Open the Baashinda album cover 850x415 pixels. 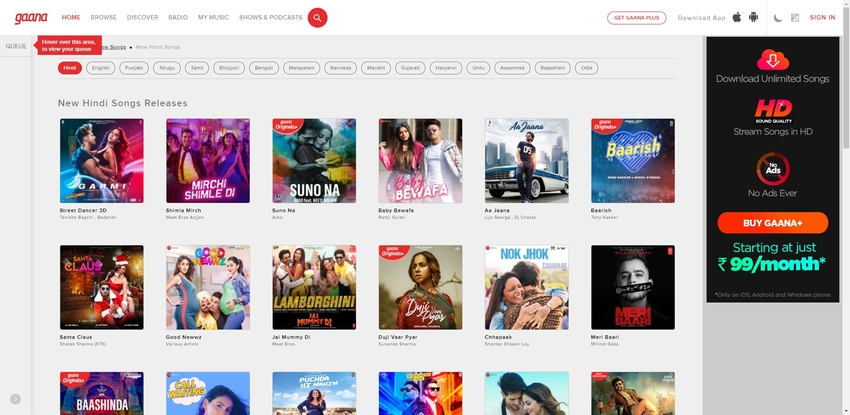click(102, 393)
